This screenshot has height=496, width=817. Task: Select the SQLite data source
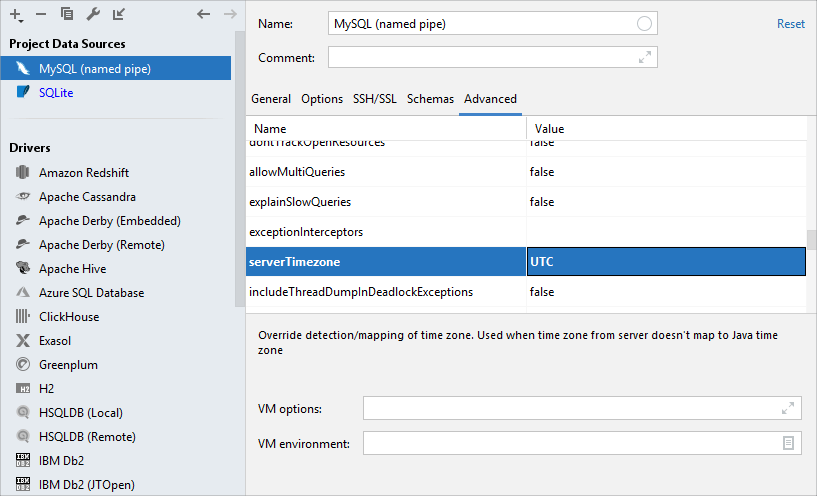(56, 92)
